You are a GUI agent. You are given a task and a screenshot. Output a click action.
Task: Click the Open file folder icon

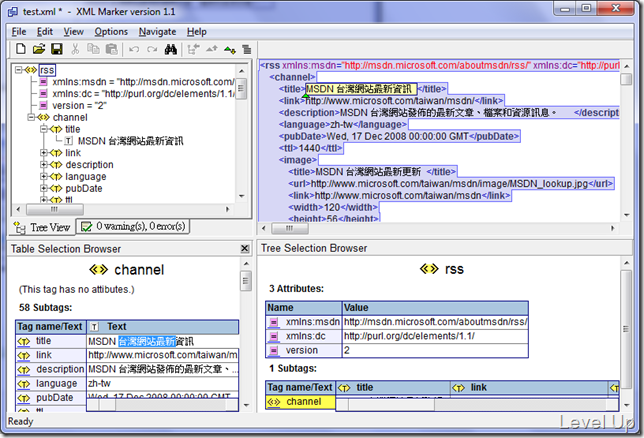tap(39, 49)
